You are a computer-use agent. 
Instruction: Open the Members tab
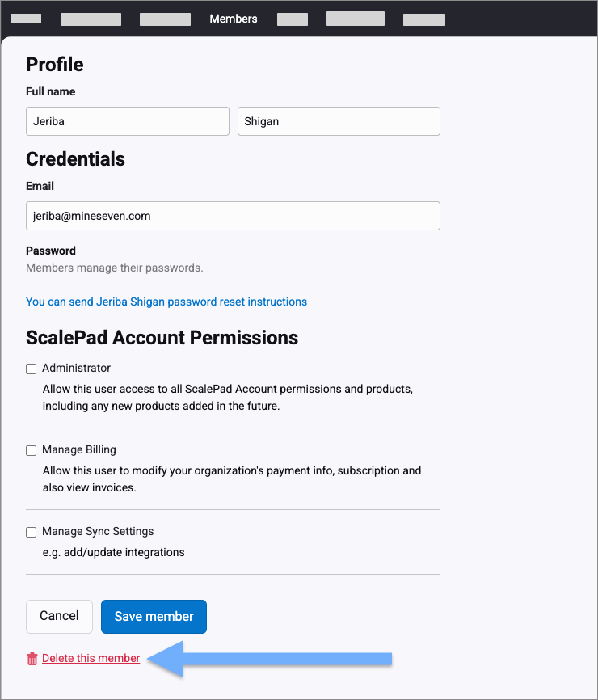[x=234, y=19]
